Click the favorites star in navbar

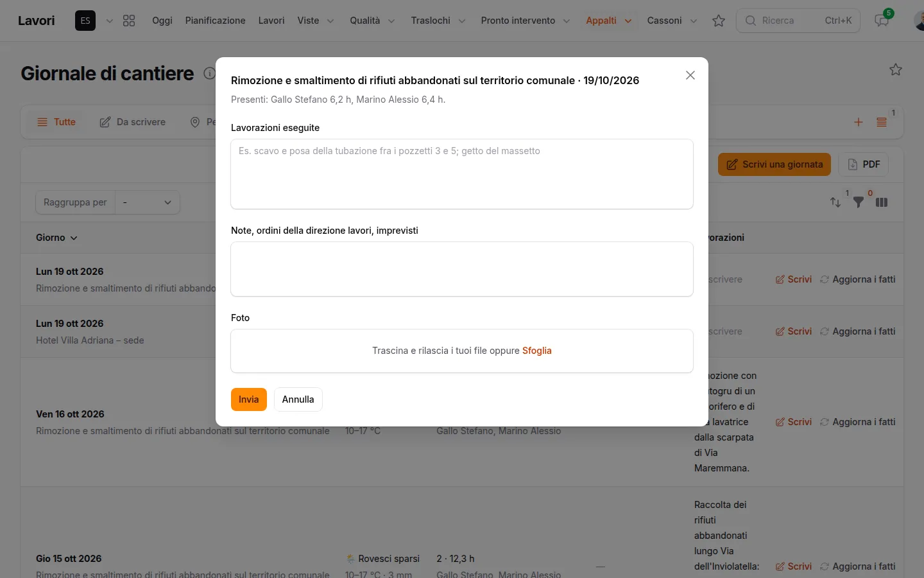tap(719, 21)
